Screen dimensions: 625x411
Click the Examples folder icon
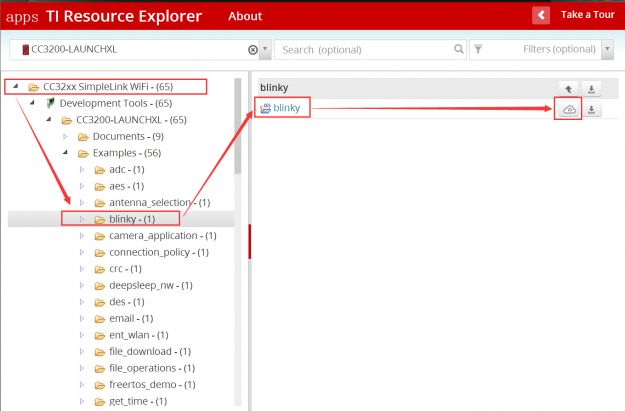pyautogui.click(x=83, y=153)
